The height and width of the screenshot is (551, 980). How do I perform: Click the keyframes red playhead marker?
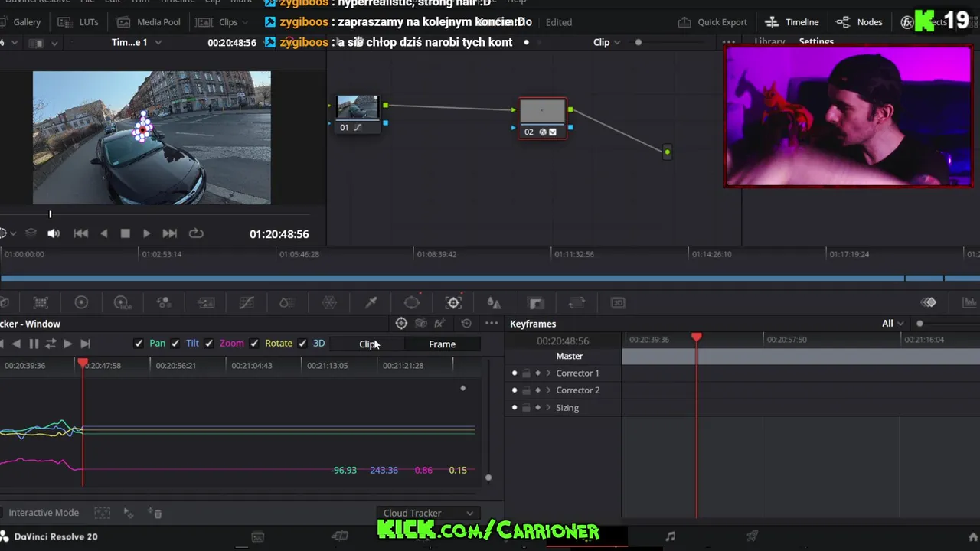[x=697, y=337]
